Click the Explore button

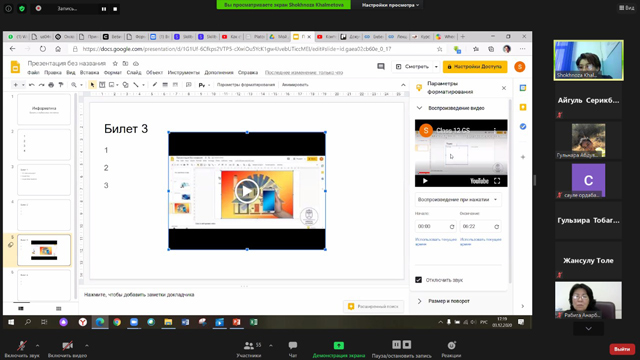(x=373, y=306)
